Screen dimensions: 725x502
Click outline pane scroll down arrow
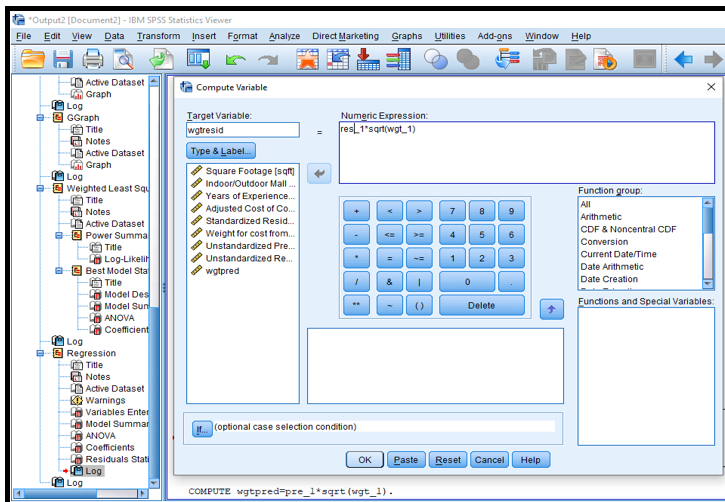pos(154,483)
